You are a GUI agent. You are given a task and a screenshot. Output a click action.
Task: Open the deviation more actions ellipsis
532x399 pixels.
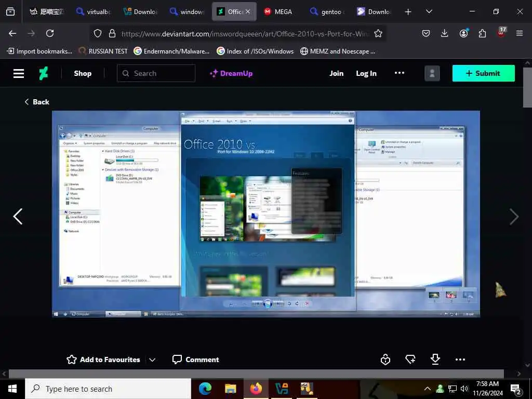click(460, 360)
